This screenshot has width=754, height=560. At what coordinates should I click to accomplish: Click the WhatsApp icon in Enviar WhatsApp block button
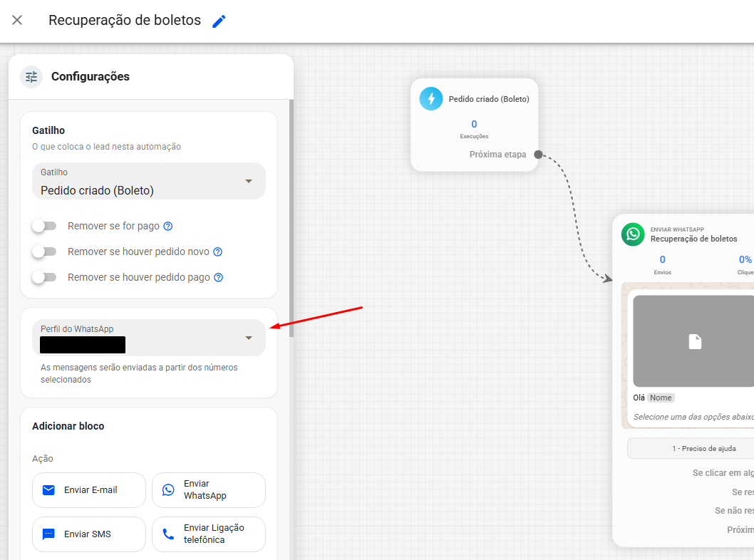[x=168, y=489]
